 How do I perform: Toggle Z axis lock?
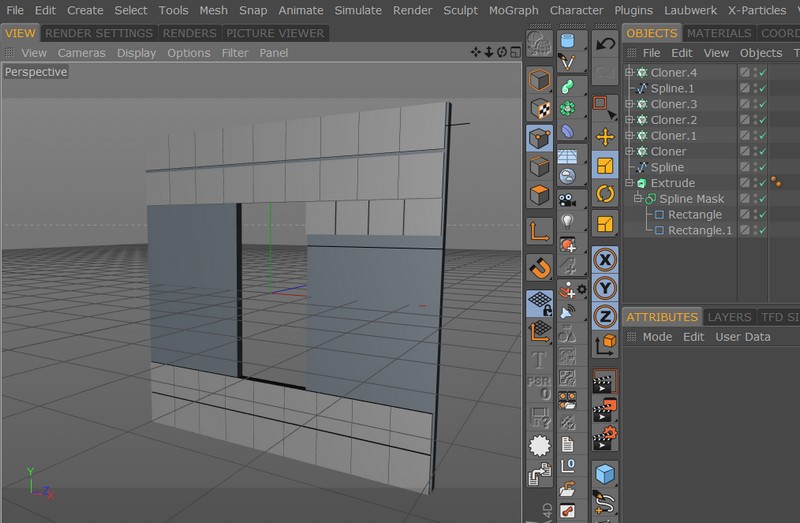point(605,317)
